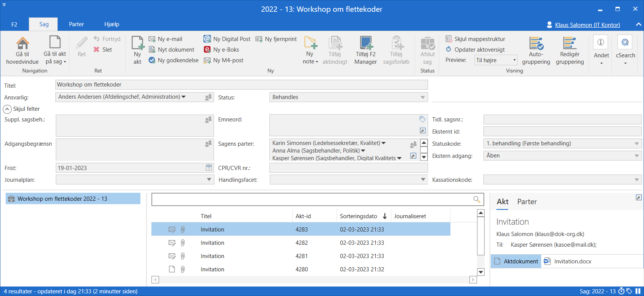Click Afslut sag
The width and height of the screenshot is (644, 296).
(x=427, y=50)
